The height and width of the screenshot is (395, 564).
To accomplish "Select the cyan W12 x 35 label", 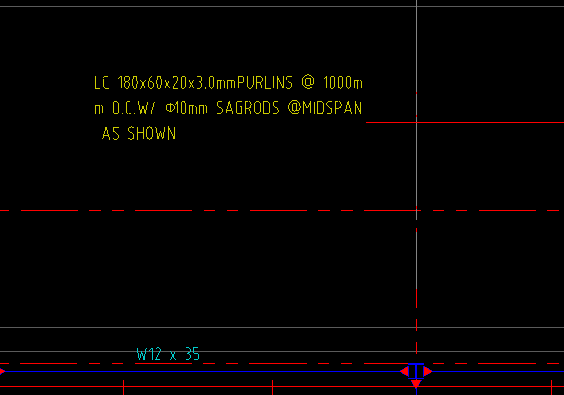I will click(x=168, y=354).
